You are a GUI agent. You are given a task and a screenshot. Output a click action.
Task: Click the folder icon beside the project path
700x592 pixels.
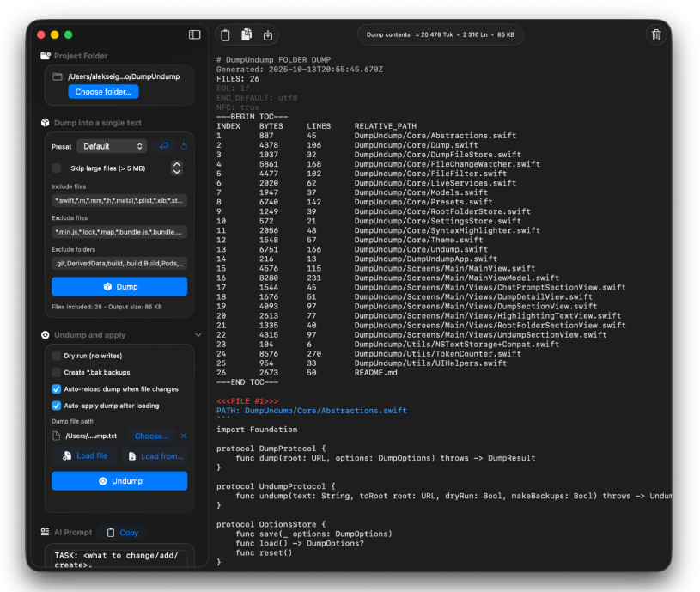point(58,76)
